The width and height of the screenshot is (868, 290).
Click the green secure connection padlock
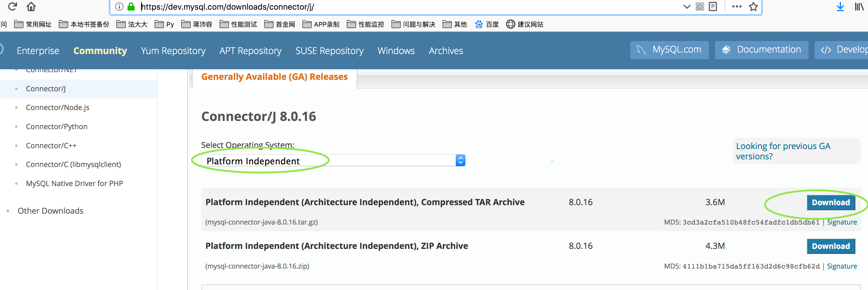(x=131, y=6)
